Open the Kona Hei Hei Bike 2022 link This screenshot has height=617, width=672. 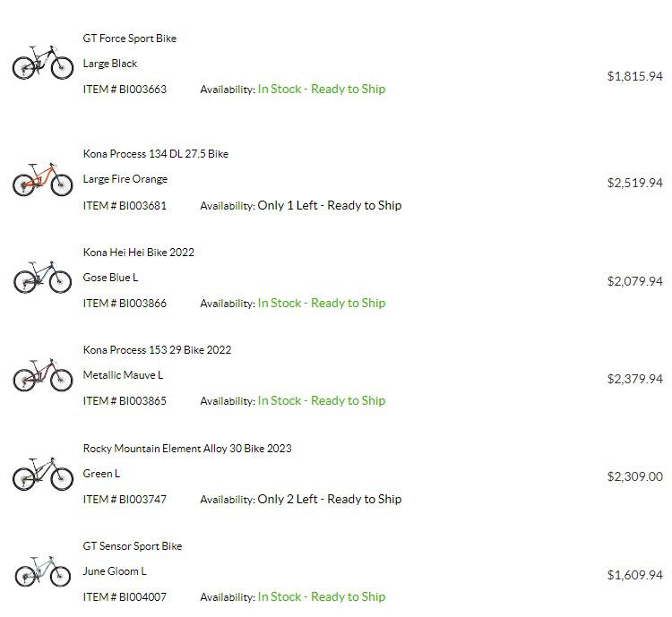[138, 253]
